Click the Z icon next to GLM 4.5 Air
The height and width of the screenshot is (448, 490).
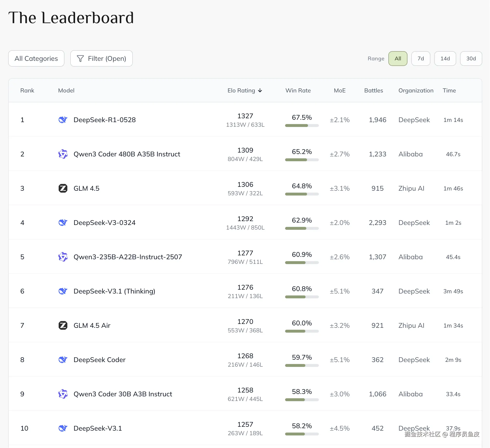tap(63, 325)
